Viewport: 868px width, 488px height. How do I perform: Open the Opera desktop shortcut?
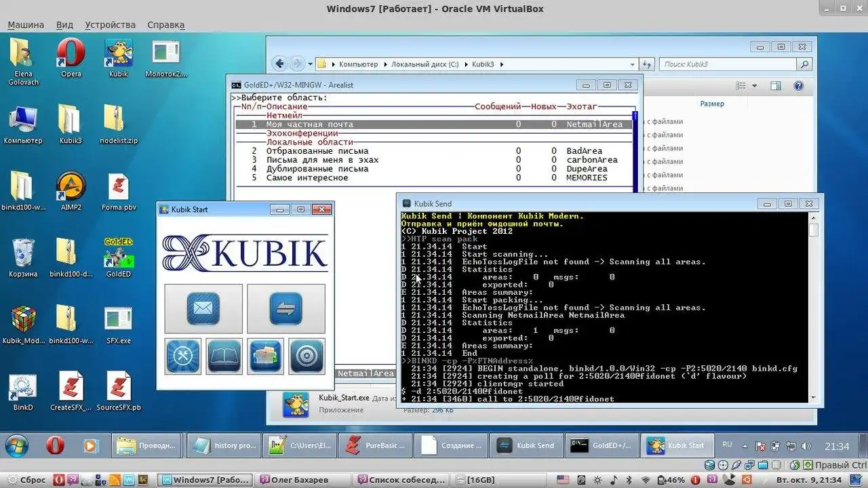pos(71,58)
